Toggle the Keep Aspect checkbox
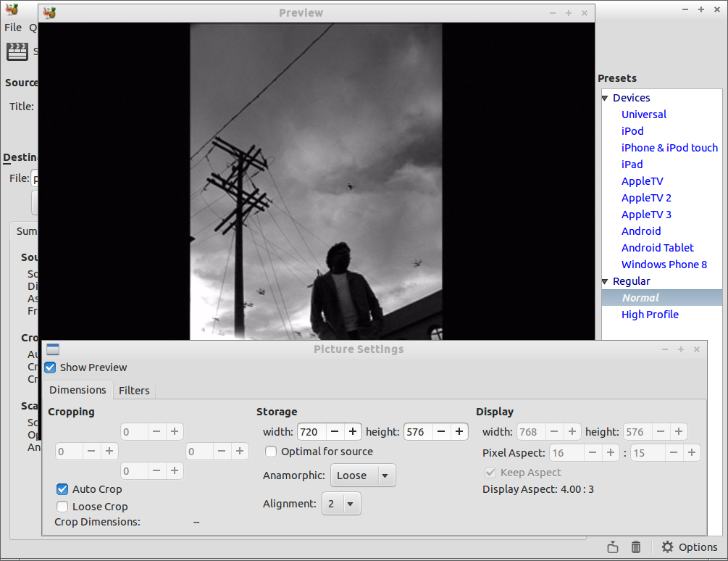This screenshot has width=728, height=561. [x=490, y=473]
